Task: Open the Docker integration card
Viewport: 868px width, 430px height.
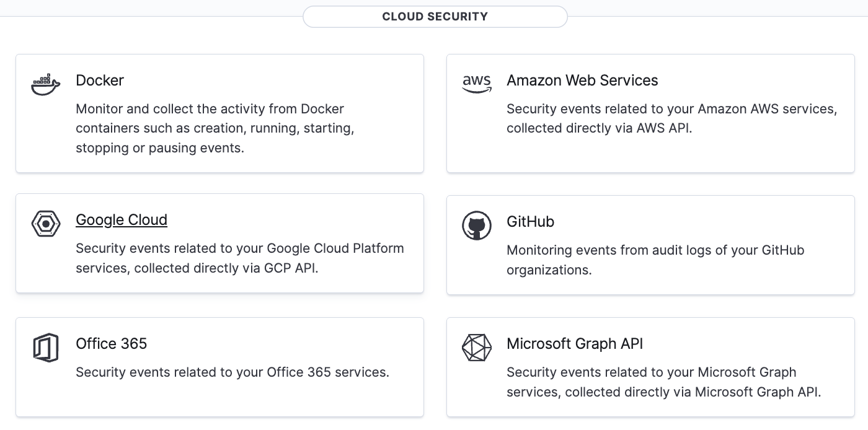Action: 219,113
